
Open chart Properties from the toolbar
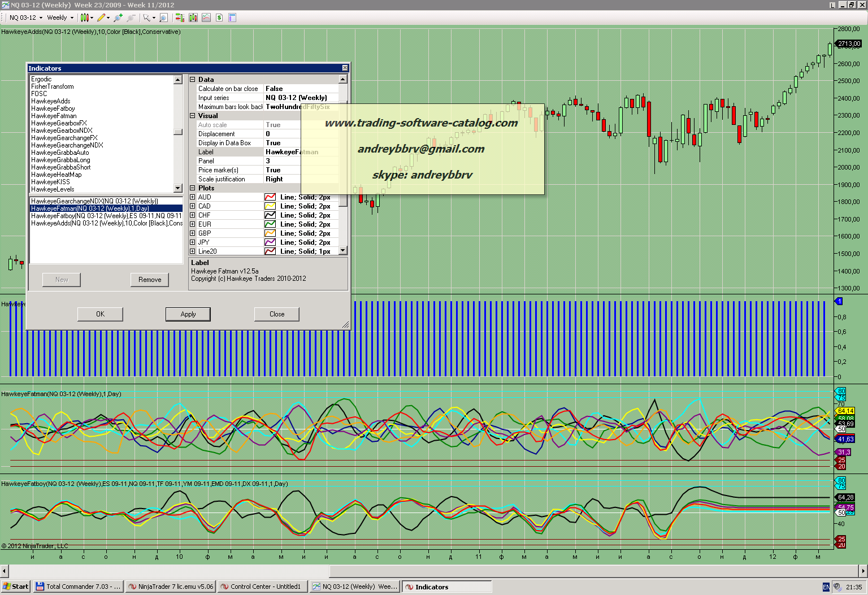[232, 18]
